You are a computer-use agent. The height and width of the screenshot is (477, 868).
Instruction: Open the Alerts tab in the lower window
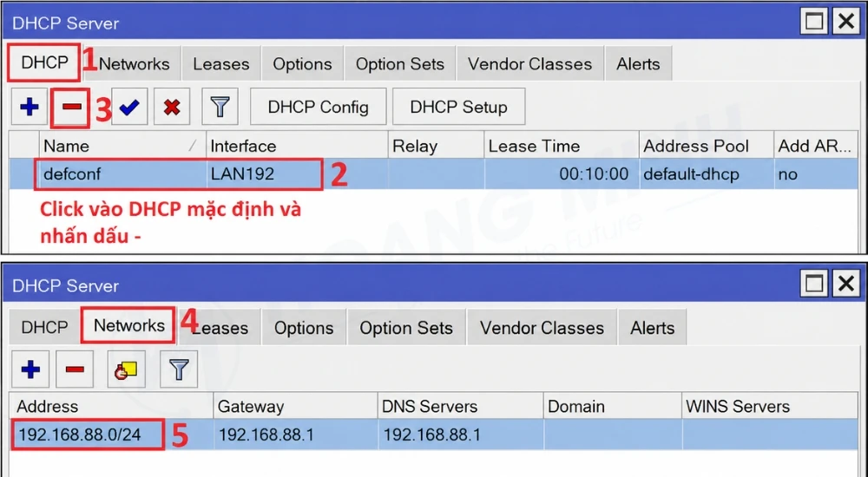(x=652, y=328)
